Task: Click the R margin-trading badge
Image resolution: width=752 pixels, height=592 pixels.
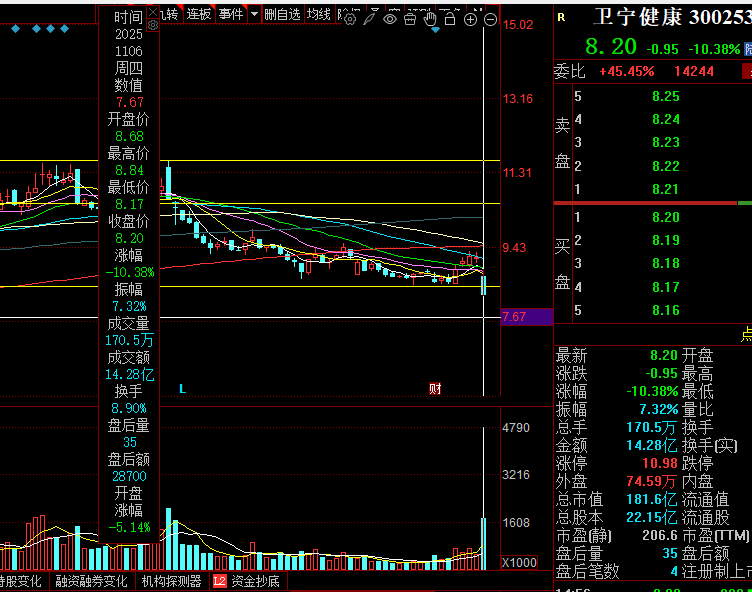Action: [x=561, y=18]
